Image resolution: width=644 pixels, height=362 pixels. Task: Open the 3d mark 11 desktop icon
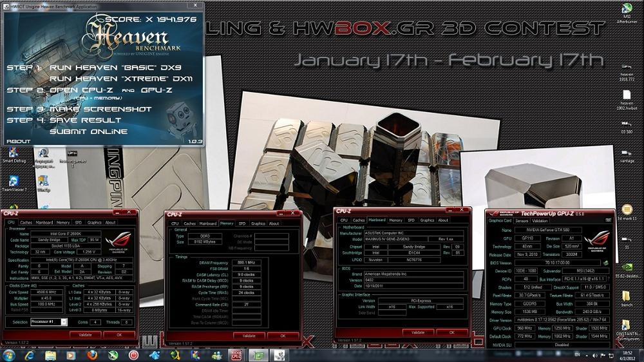(627, 213)
